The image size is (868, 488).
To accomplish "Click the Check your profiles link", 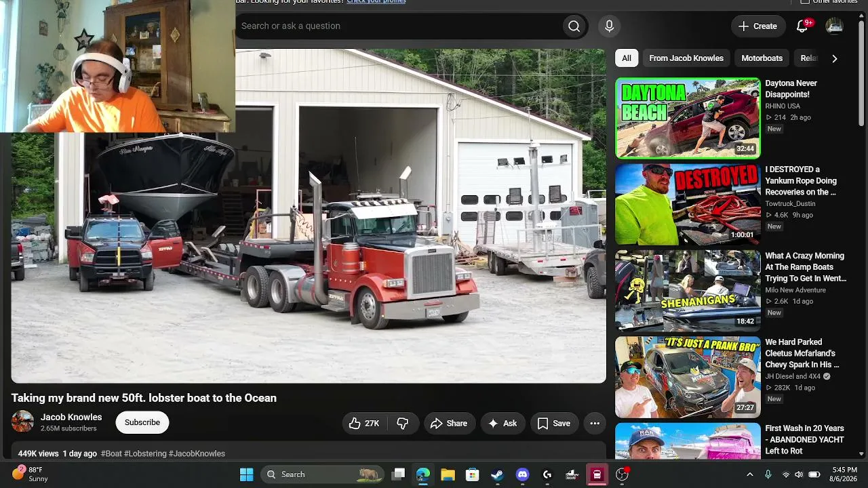I will click(376, 2).
